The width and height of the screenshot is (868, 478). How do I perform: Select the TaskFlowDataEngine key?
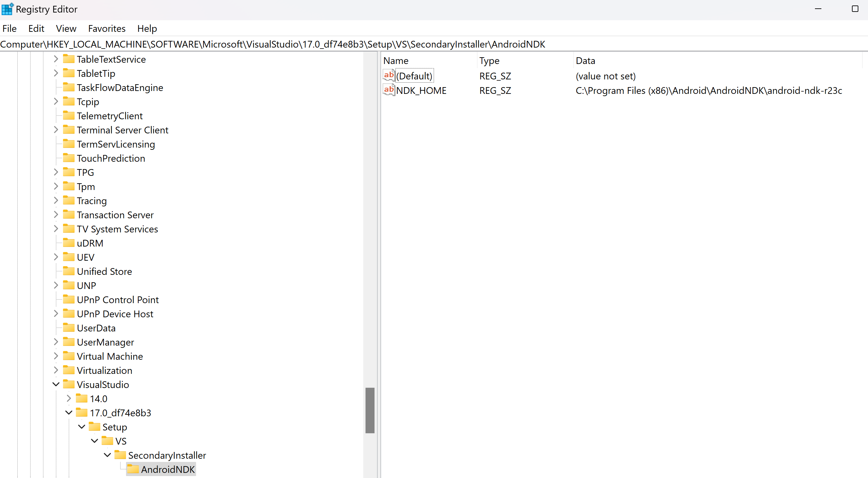coord(120,87)
